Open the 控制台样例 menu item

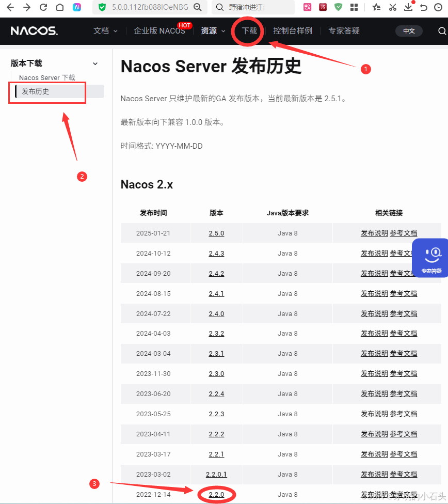(x=293, y=31)
